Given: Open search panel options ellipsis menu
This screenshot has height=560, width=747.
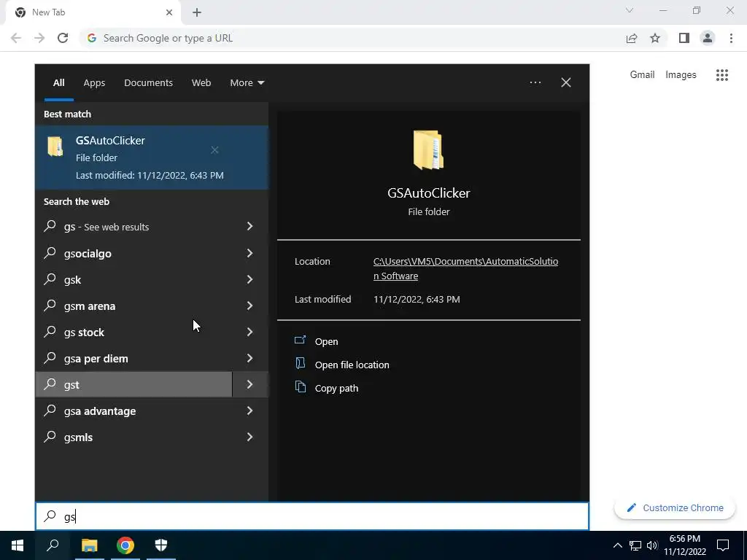Looking at the screenshot, I should click(x=535, y=82).
